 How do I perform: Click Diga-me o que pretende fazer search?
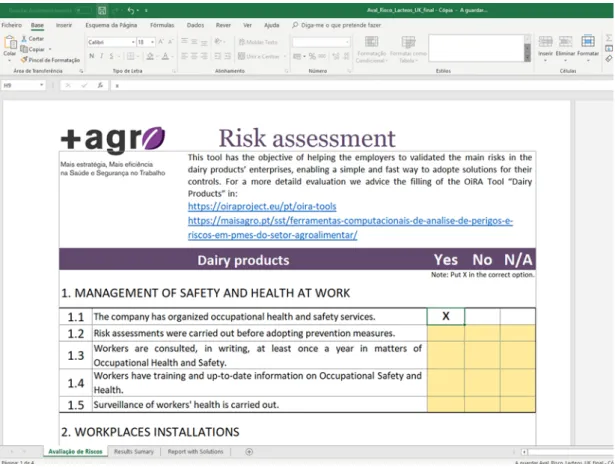337,25
